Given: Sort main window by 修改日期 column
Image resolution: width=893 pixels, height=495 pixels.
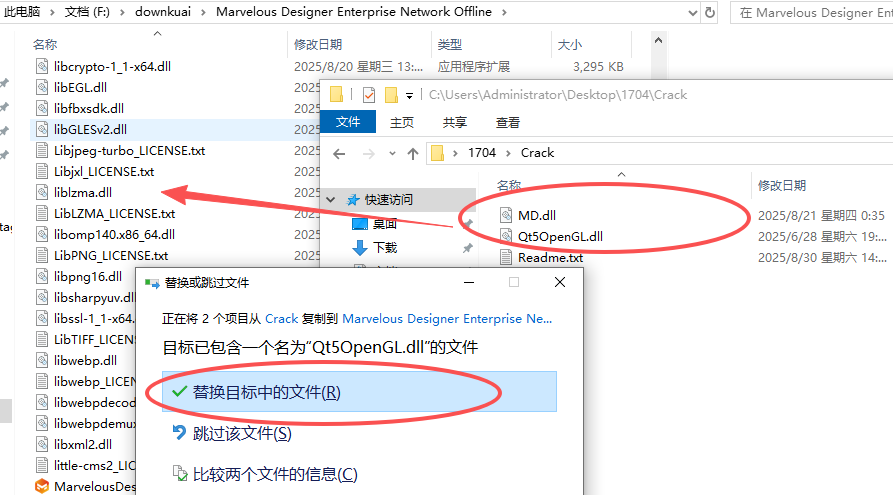Looking at the screenshot, I should coord(318,44).
